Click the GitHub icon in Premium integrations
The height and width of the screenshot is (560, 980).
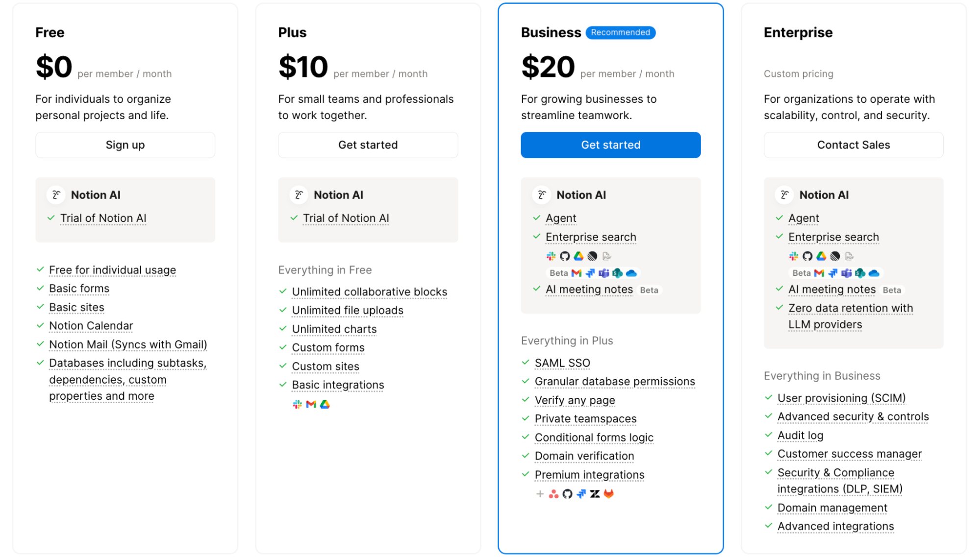(568, 494)
